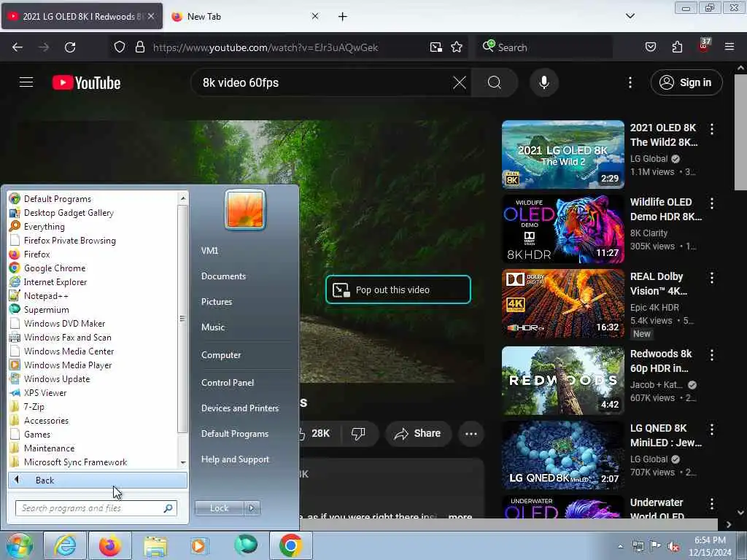Open tracking protection shield icon
747x560 pixels.
tap(120, 47)
